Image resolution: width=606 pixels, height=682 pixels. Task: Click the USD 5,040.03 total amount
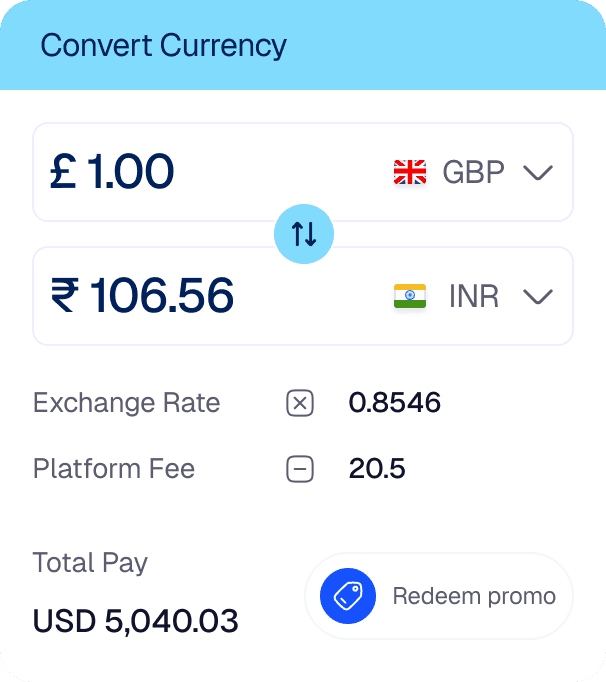pyautogui.click(x=136, y=621)
